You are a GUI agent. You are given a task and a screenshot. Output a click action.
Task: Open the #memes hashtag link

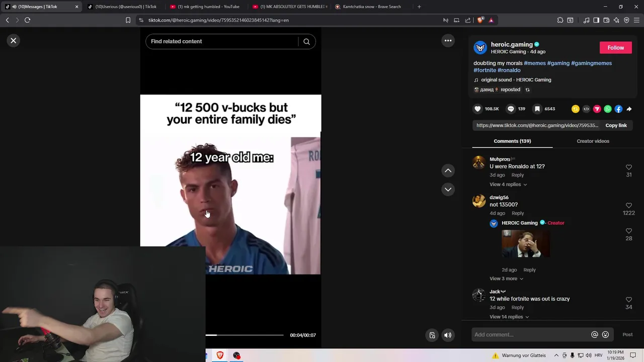534,63
